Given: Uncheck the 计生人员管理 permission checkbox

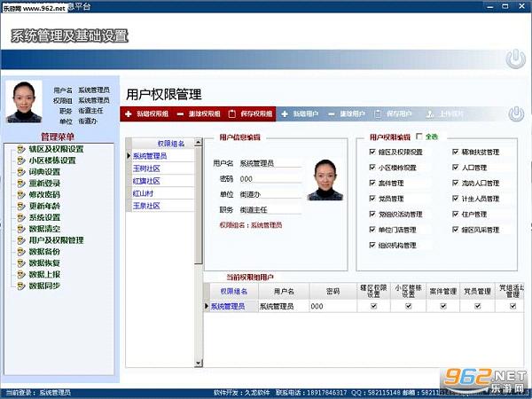Looking at the screenshot, I should [456, 198].
